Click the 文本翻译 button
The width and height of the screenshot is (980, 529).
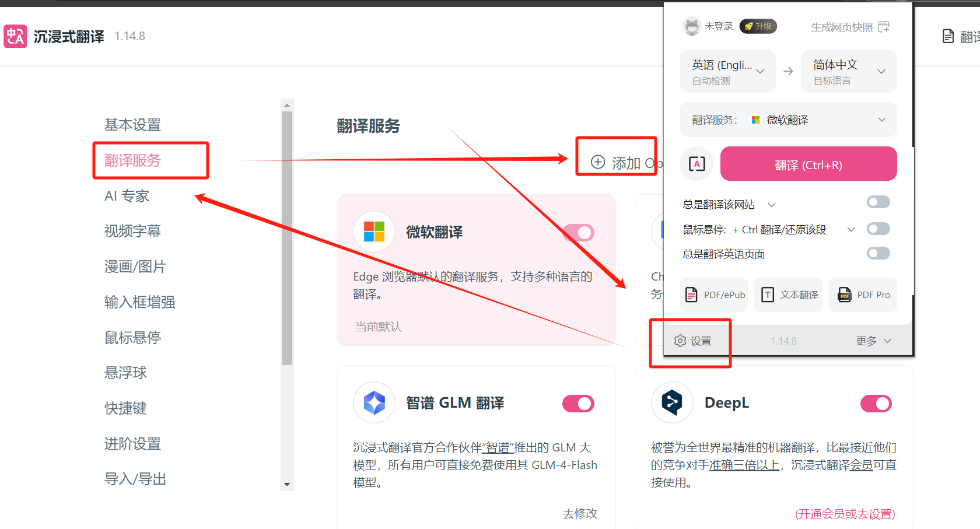click(x=788, y=295)
